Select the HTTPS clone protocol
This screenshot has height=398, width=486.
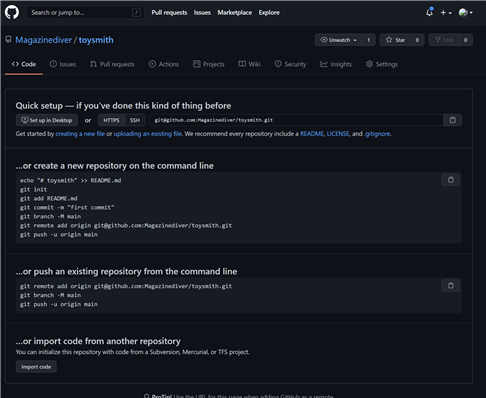(x=111, y=120)
